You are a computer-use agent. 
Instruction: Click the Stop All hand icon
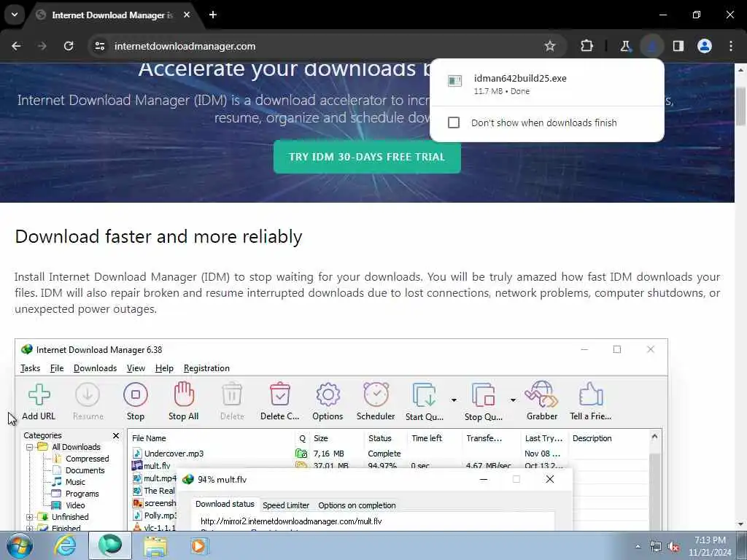184,394
